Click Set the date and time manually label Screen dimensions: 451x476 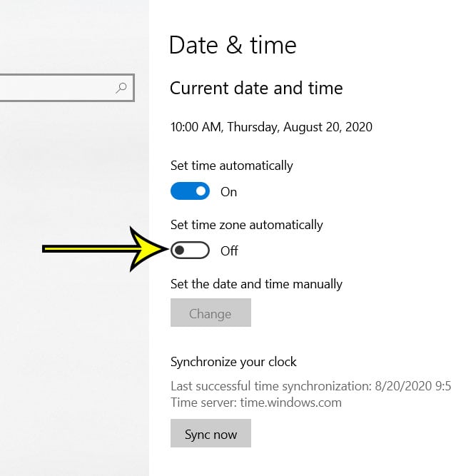(x=256, y=284)
